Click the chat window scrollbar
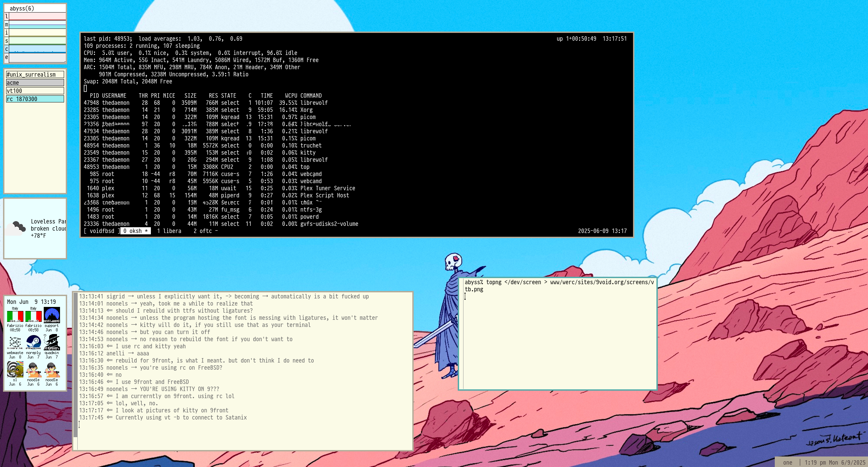This screenshot has width=868, height=467. [76, 371]
